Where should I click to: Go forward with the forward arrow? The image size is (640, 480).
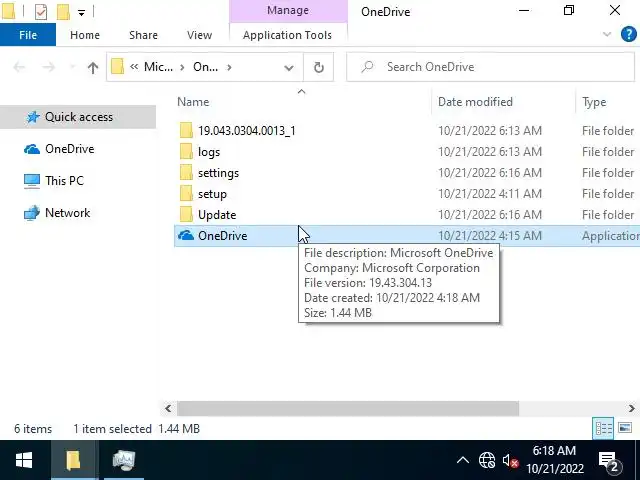coord(49,67)
